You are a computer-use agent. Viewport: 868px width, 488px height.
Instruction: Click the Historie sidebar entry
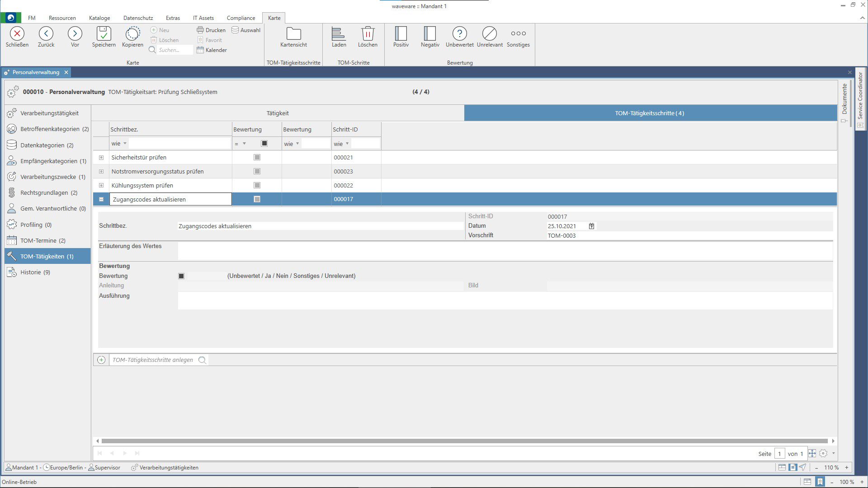pyautogui.click(x=35, y=272)
